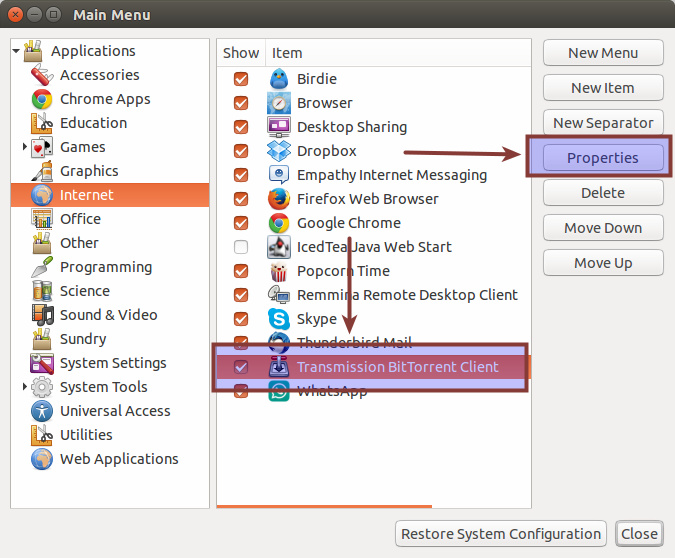Collapse the Applications tree
Viewport: 675px width, 558px height.
pos(16,51)
